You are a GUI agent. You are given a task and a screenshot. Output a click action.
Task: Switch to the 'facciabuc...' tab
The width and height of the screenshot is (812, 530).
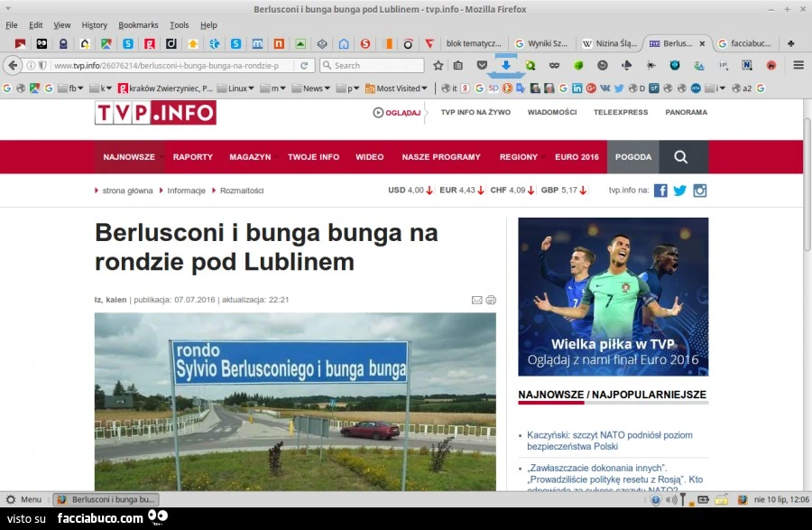(746, 43)
